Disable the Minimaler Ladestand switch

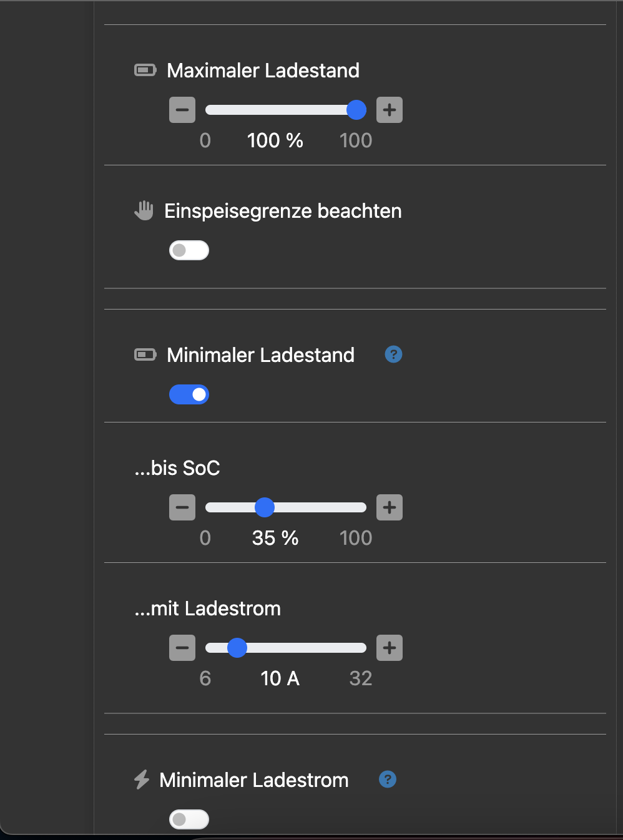click(189, 394)
